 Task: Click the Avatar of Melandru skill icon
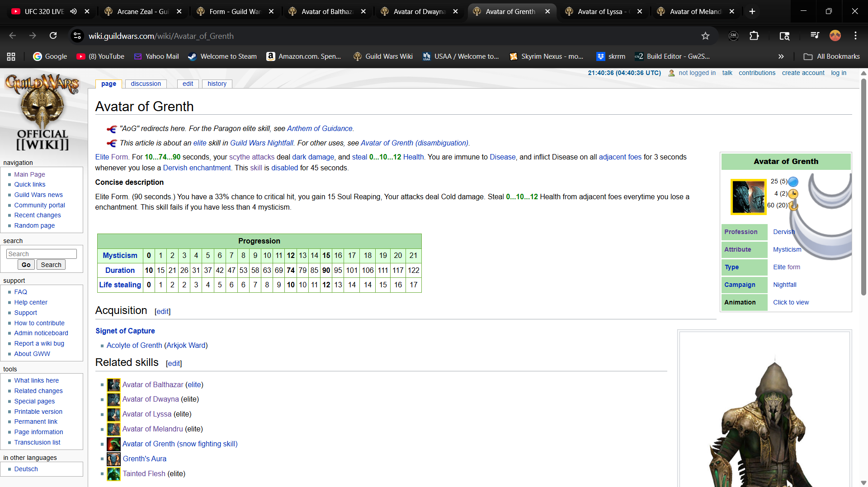pyautogui.click(x=113, y=429)
